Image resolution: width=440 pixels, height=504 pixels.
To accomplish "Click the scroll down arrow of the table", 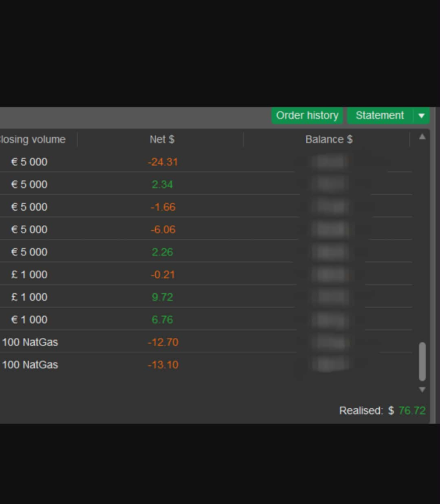I will point(422,389).
